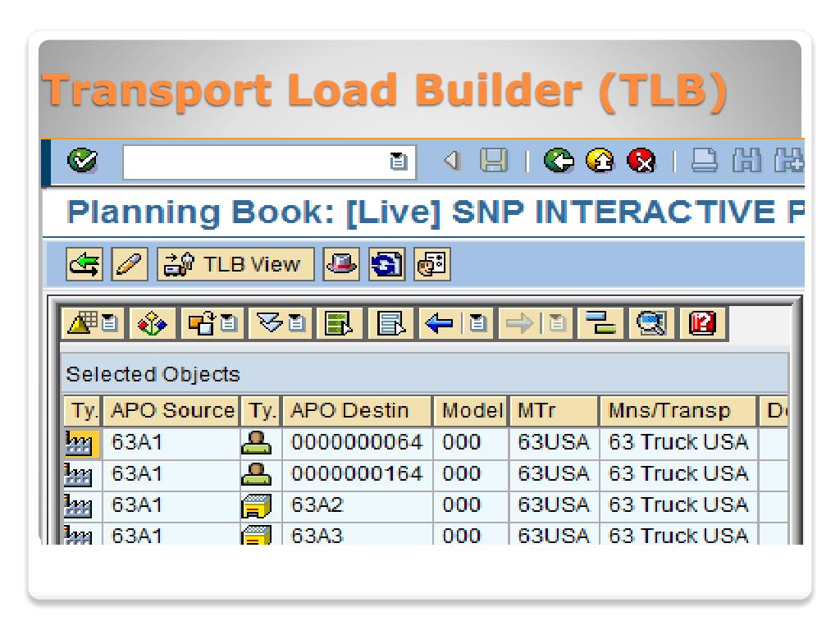Select destination cell 63A3
The image size is (840, 630).
pos(358,535)
